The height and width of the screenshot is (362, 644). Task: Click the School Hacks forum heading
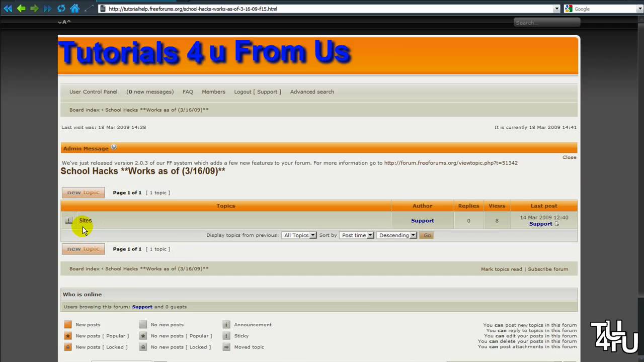point(143,171)
